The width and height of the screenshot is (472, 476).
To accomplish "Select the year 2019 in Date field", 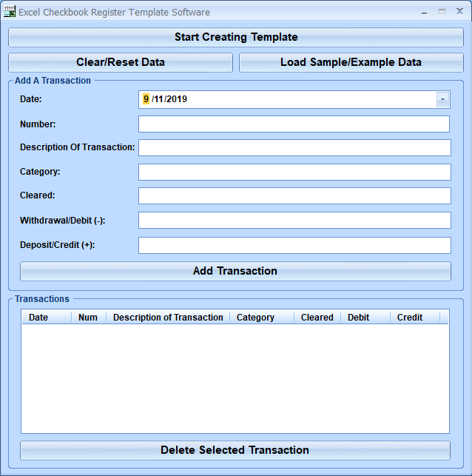I will click(x=177, y=99).
